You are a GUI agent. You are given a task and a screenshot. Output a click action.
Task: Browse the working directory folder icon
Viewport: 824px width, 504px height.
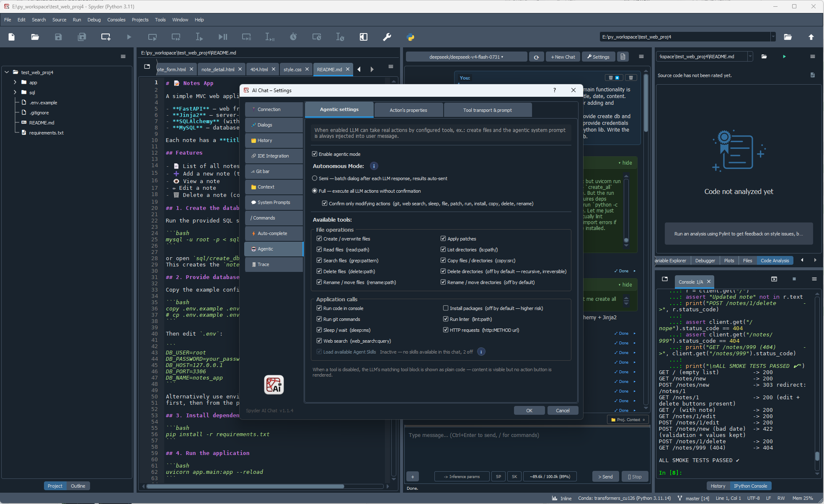788,37
